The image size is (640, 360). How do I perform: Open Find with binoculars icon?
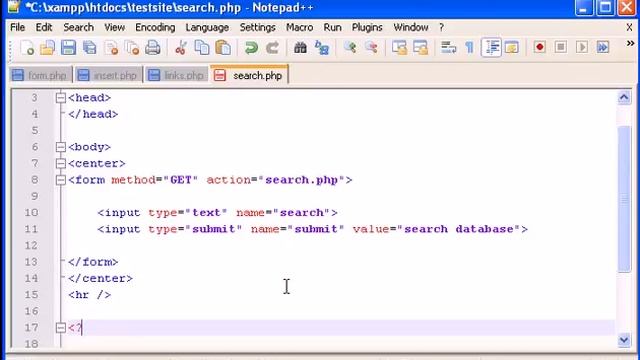(300, 48)
